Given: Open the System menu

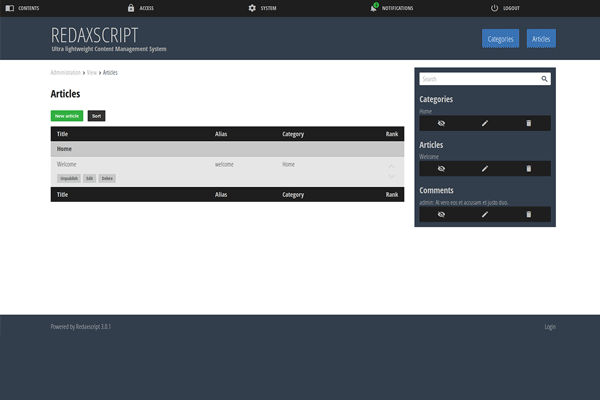Looking at the screenshot, I should pos(262,8).
